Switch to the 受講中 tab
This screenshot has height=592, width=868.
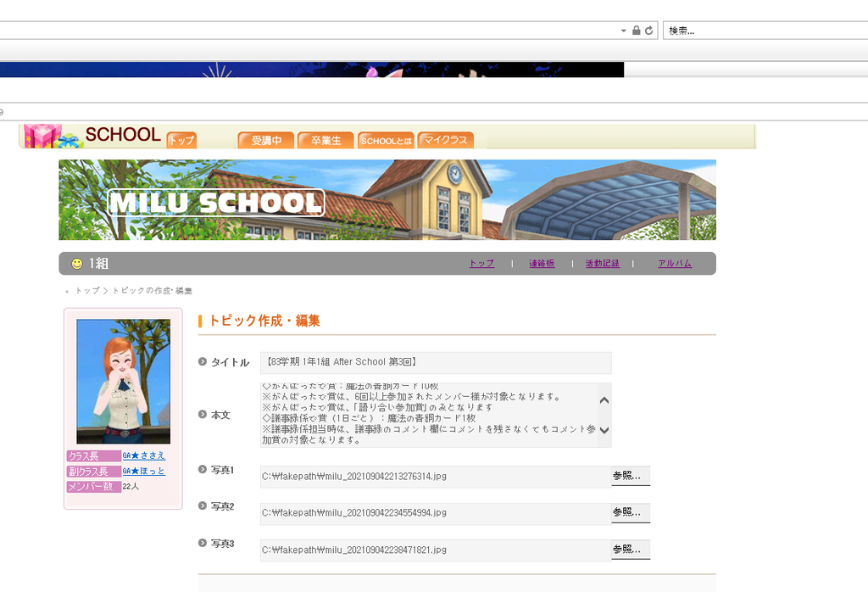coord(266,140)
